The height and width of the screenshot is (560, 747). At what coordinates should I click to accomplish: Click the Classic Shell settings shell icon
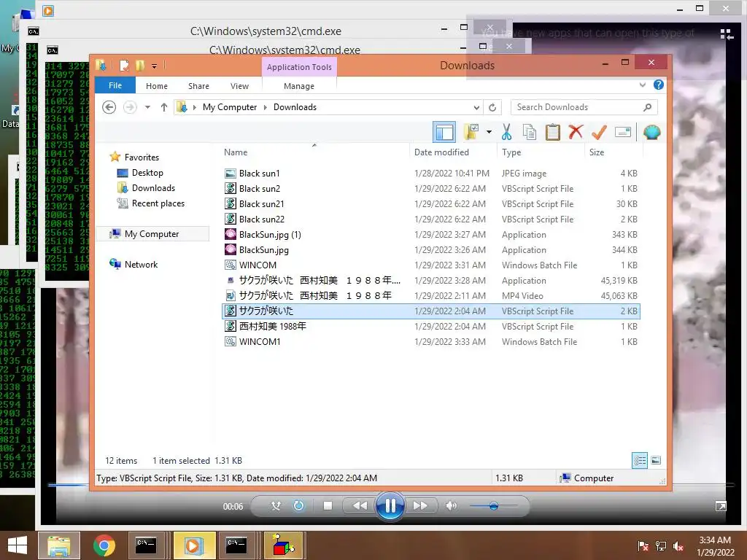(x=651, y=132)
